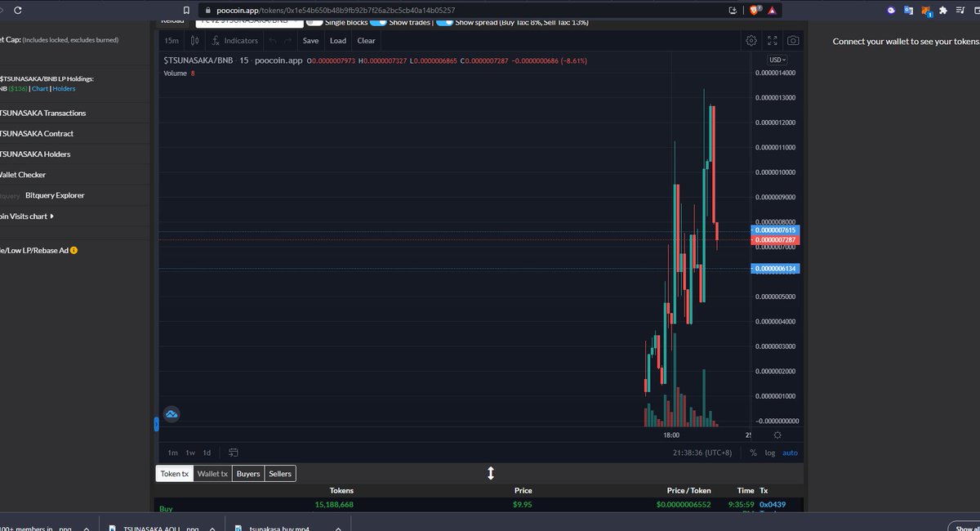The width and height of the screenshot is (980, 531).
Task: Open the pair selector dropdown
Action: [249, 22]
